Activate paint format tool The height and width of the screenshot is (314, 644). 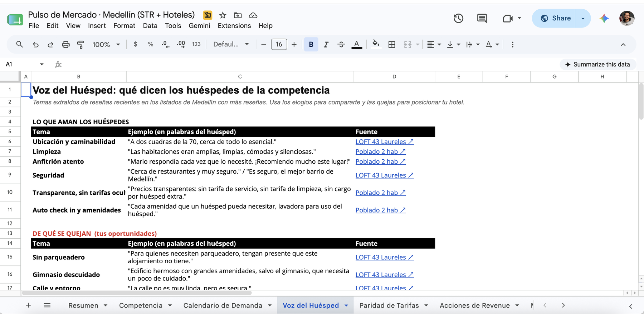pyautogui.click(x=80, y=44)
